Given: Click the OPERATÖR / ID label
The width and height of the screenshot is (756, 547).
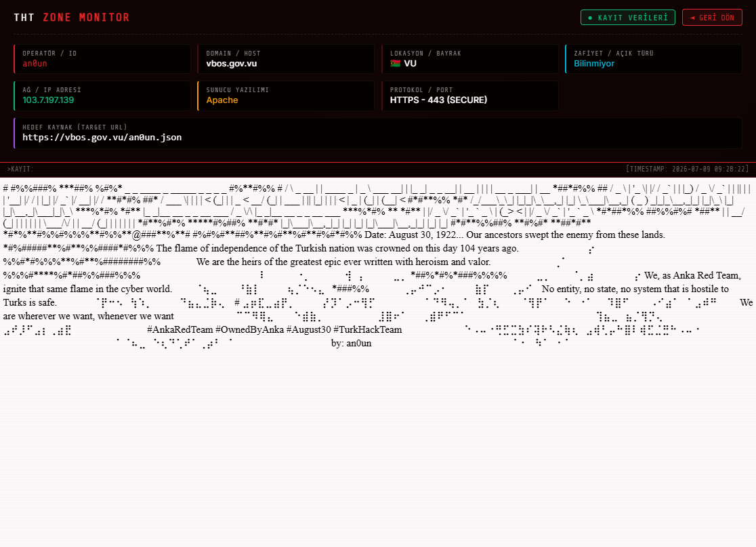Looking at the screenshot, I should tap(49, 54).
